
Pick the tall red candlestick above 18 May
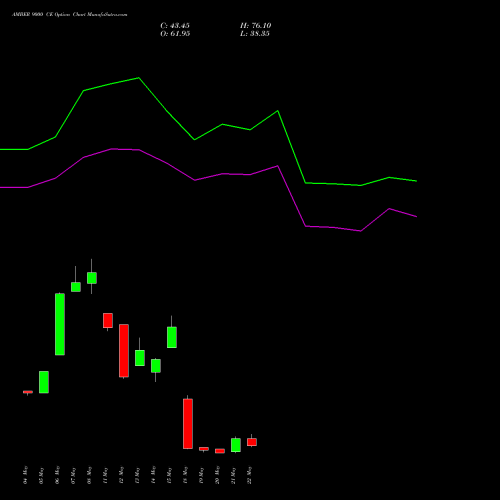click(188, 424)
